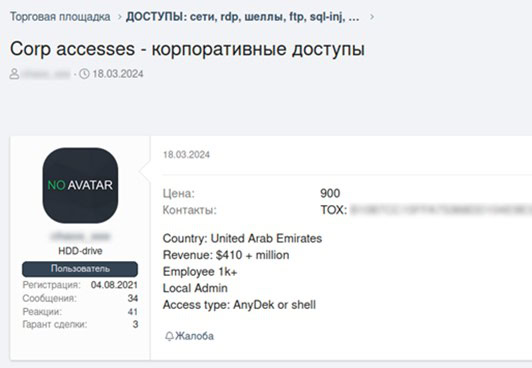This screenshot has height=368, width=532.
Task: Click the Цена value 900
Action: 330,193
